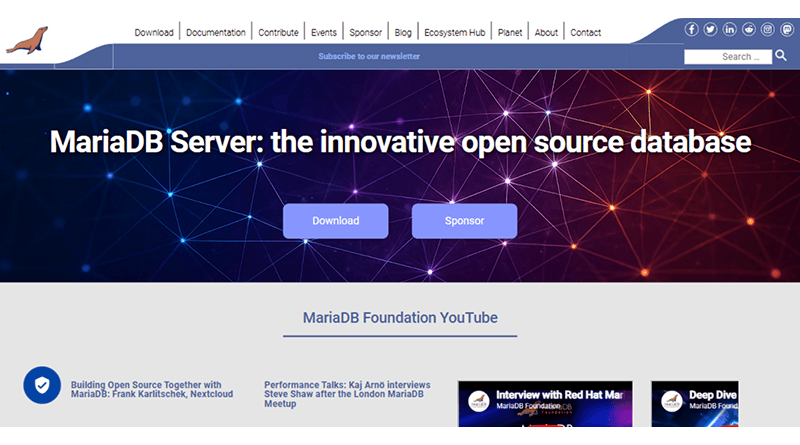Open the About nav item
This screenshot has width=800, height=445.
[x=546, y=33]
